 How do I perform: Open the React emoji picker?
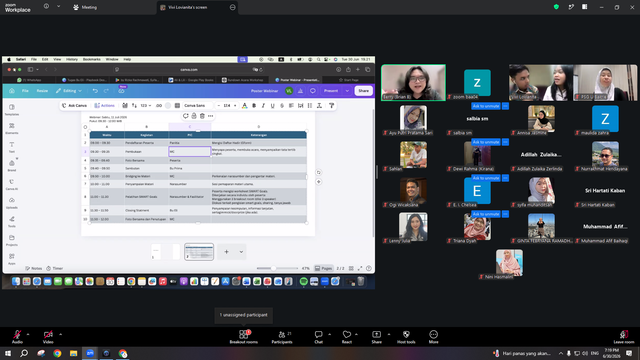(x=347, y=337)
